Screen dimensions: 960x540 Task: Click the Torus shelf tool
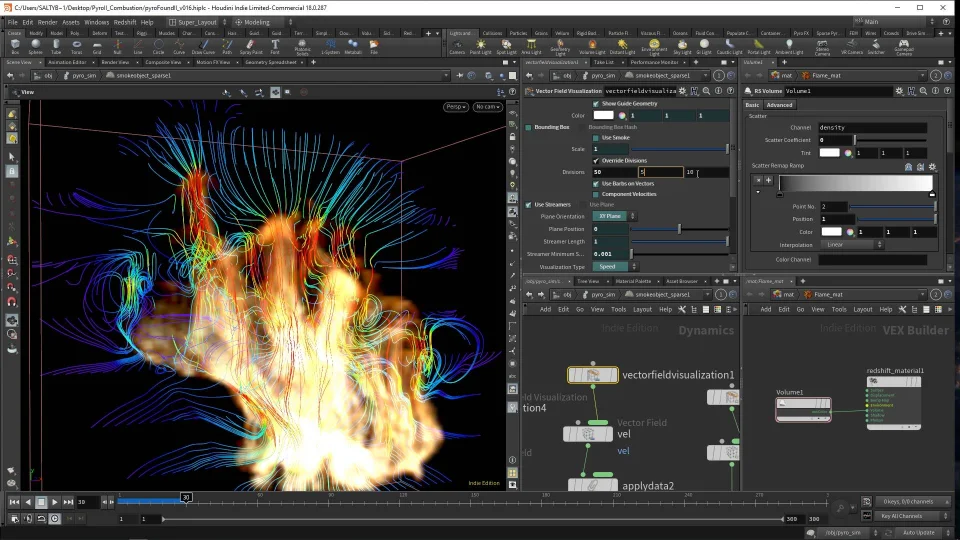[75, 46]
